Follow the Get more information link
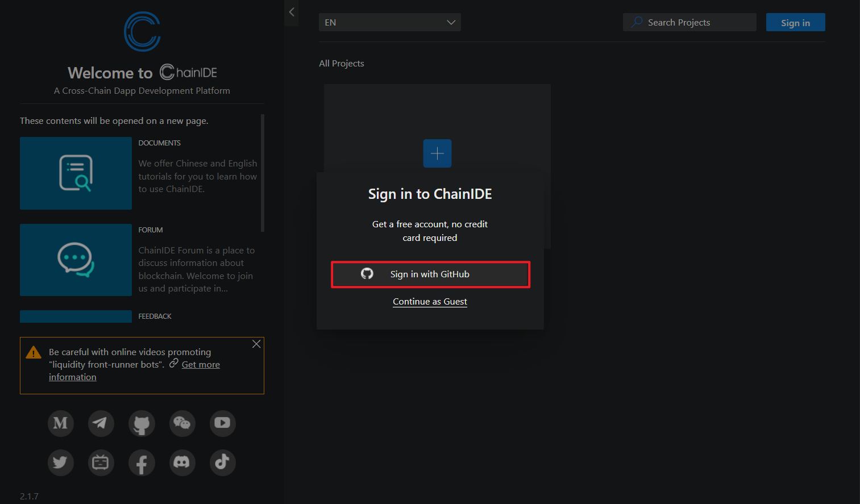This screenshot has height=504, width=860. tap(201, 365)
